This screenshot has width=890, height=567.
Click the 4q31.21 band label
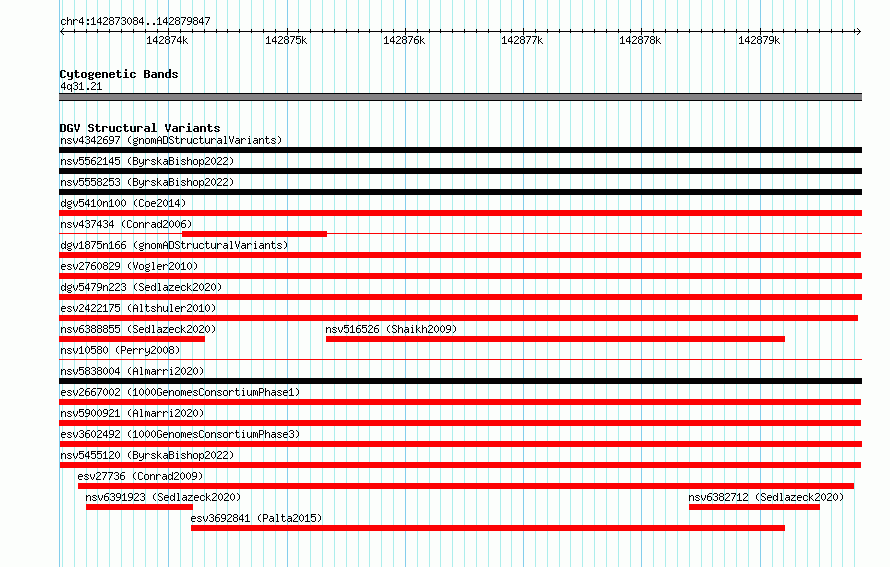[x=81, y=86]
